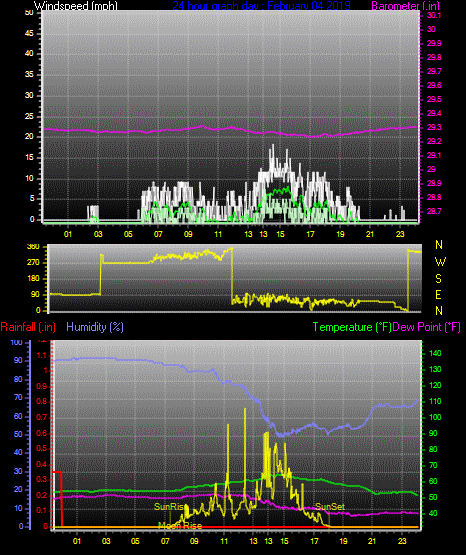Click the 'Barometer (.in)' axis title
Viewport: 466px width, 555px height.
[405, 6]
